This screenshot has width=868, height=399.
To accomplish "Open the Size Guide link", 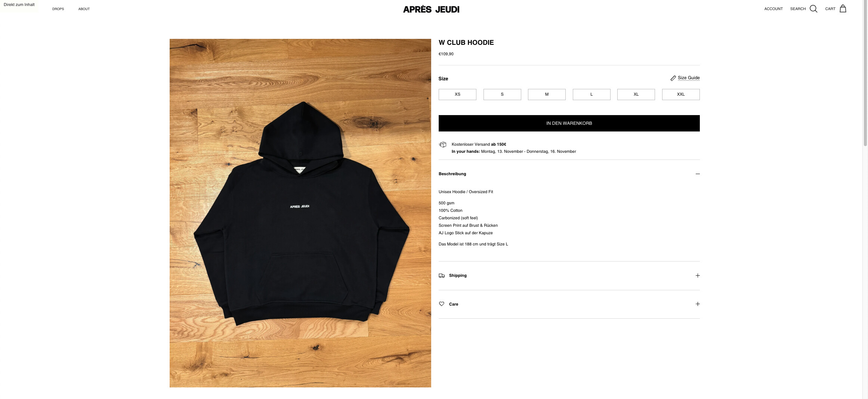I will [x=689, y=78].
